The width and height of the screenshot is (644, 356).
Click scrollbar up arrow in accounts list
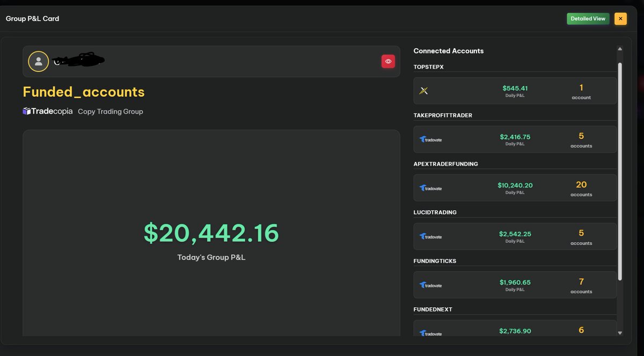point(620,49)
